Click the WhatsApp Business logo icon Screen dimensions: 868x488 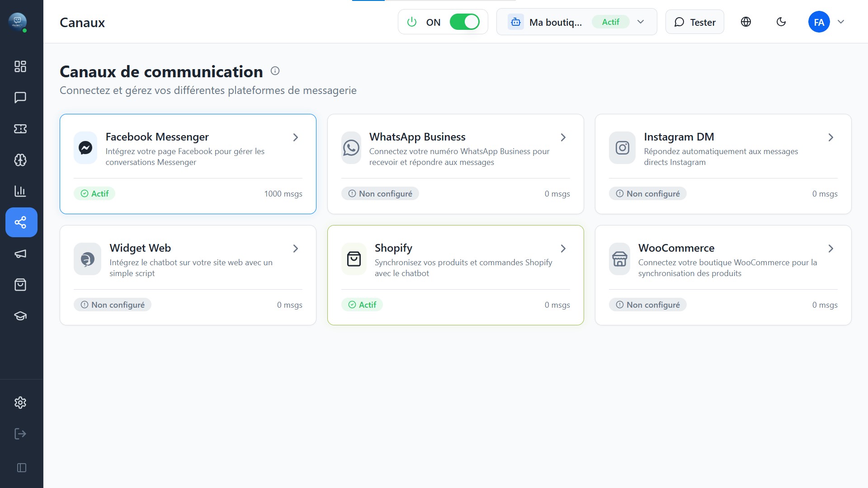[351, 148]
